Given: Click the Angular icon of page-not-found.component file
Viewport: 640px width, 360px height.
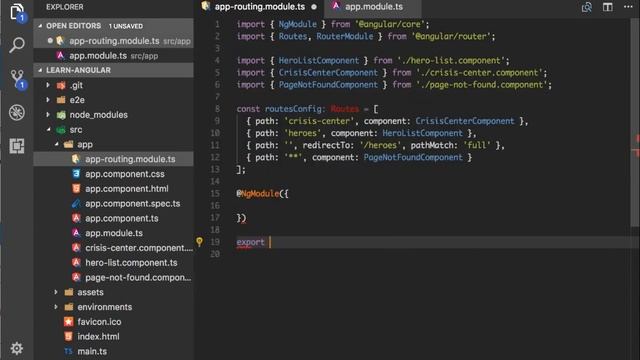Looking at the screenshot, I should click(x=76, y=277).
